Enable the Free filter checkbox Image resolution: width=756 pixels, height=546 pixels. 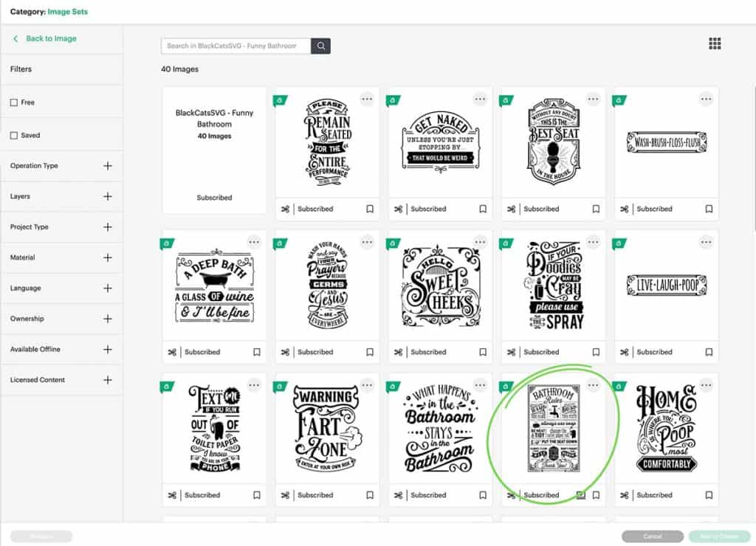(x=14, y=103)
